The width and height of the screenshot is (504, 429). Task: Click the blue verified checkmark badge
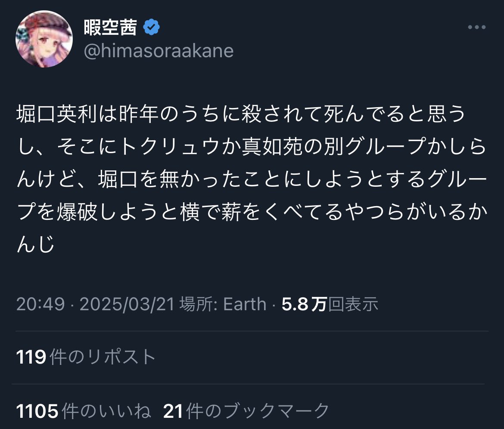click(x=151, y=28)
